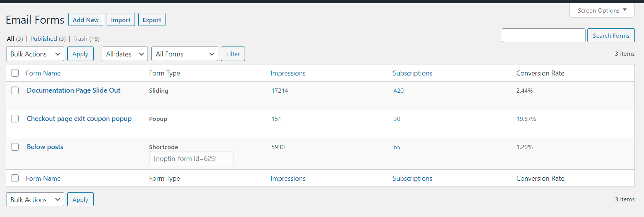The image size is (644, 217).
Task: Click inside the search forms text field
Action: click(x=543, y=35)
